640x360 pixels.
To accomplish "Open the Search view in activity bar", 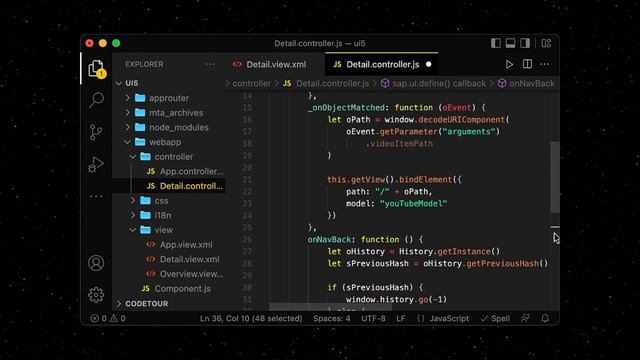I will (96, 100).
